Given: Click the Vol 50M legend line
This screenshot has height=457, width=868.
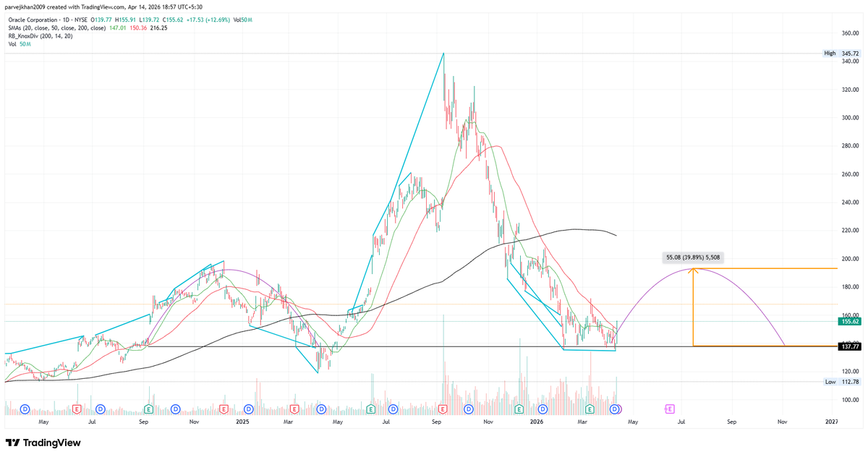Looking at the screenshot, I should pos(20,44).
